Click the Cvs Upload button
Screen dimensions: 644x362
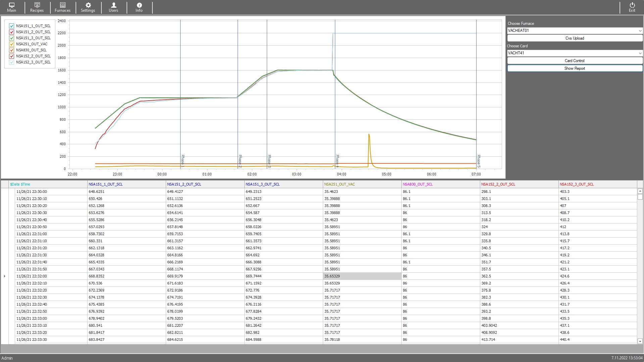[x=575, y=38]
